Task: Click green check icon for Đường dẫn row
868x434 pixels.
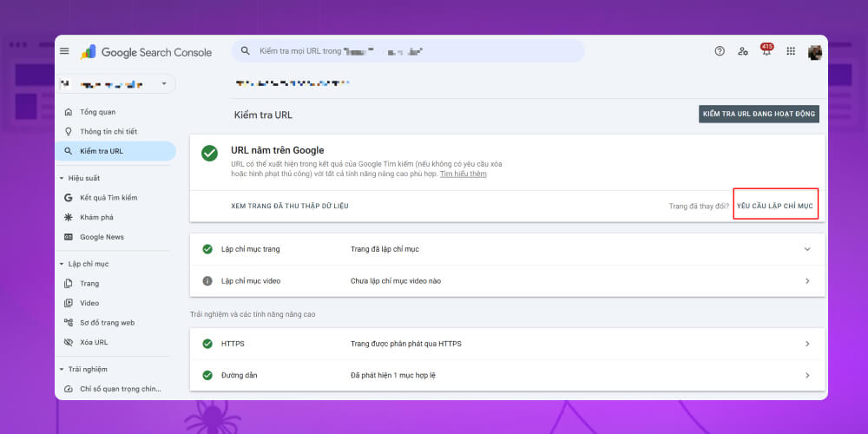Action: [x=207, y=375]
